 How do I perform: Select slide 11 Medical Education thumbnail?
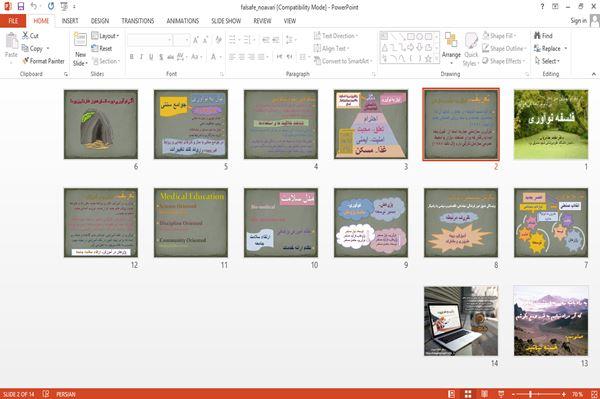191,223
